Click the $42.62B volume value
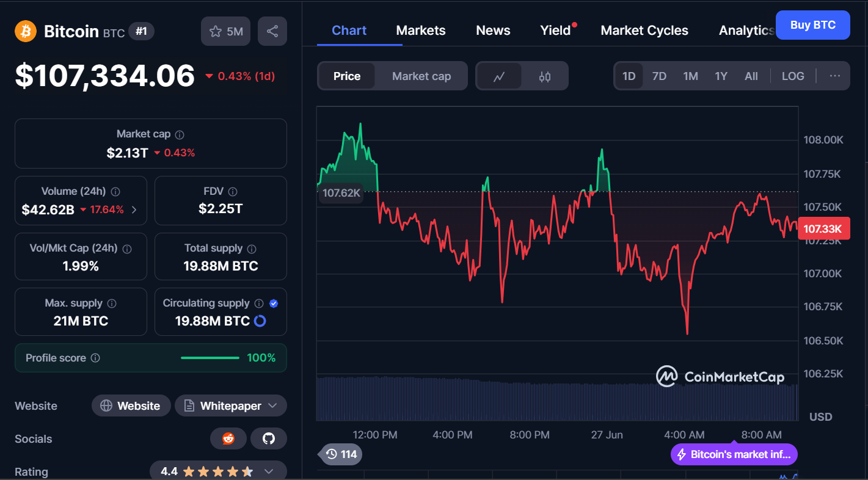The image size is (868, 480). pyautogui.click(x=48, y=209)
